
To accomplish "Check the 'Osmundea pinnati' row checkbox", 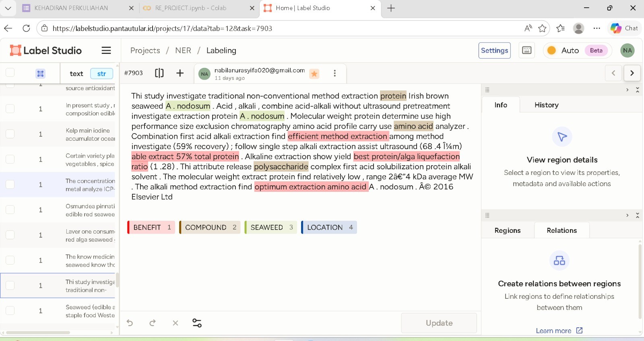I will tap(10, 210).
